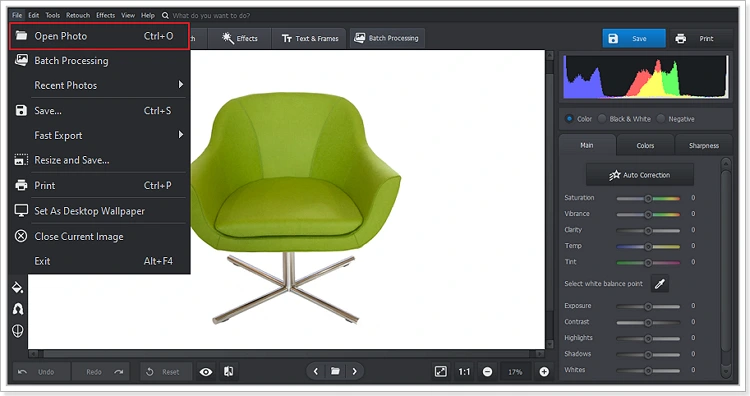Screen dimensions: 750x396
Task: Open the File menu in menu bar
Action: [17, 15]
